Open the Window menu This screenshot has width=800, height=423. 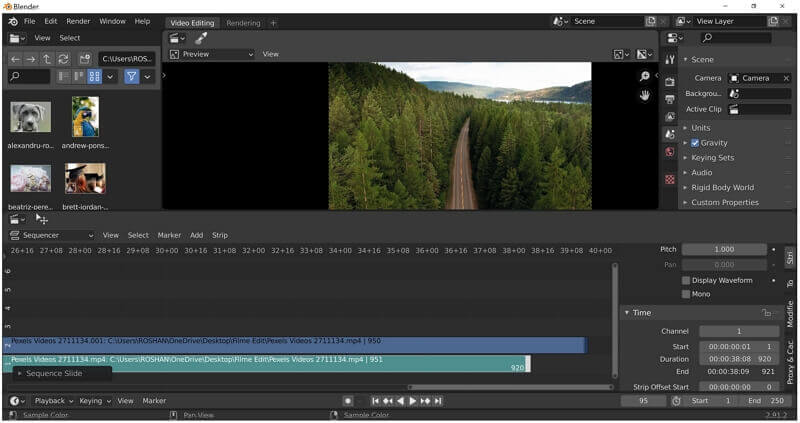(112, 21)
